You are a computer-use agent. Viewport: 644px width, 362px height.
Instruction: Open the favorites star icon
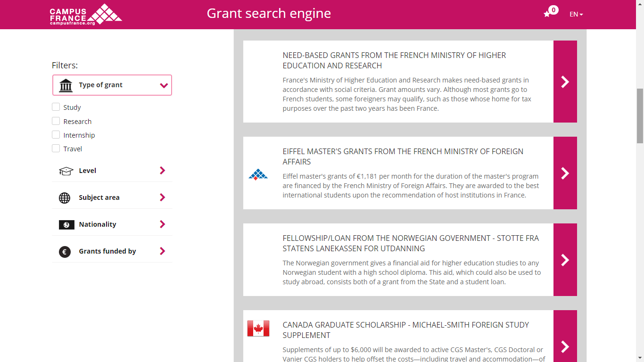coord(547,14)
